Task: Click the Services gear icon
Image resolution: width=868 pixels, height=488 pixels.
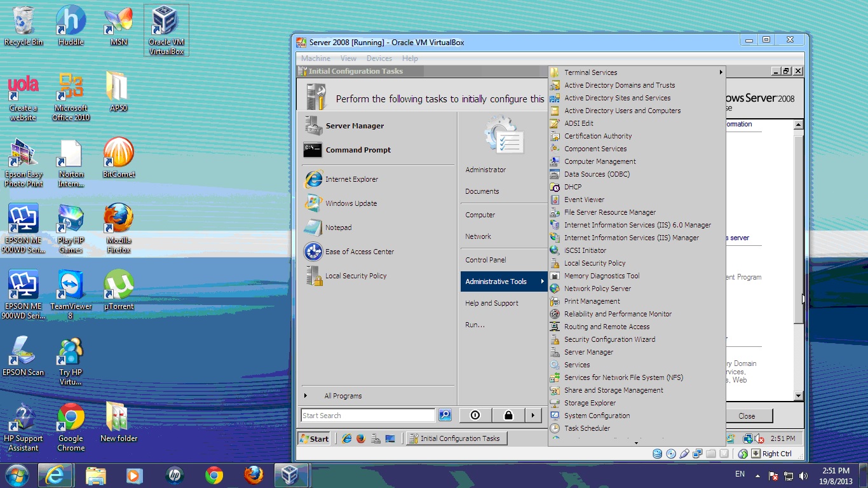Action: tap(555, 365)
